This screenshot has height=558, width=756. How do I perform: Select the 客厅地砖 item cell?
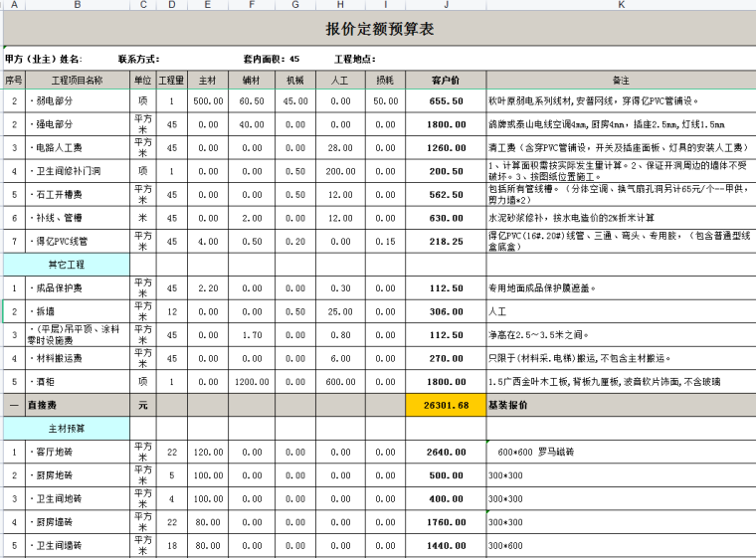point(78,452)
